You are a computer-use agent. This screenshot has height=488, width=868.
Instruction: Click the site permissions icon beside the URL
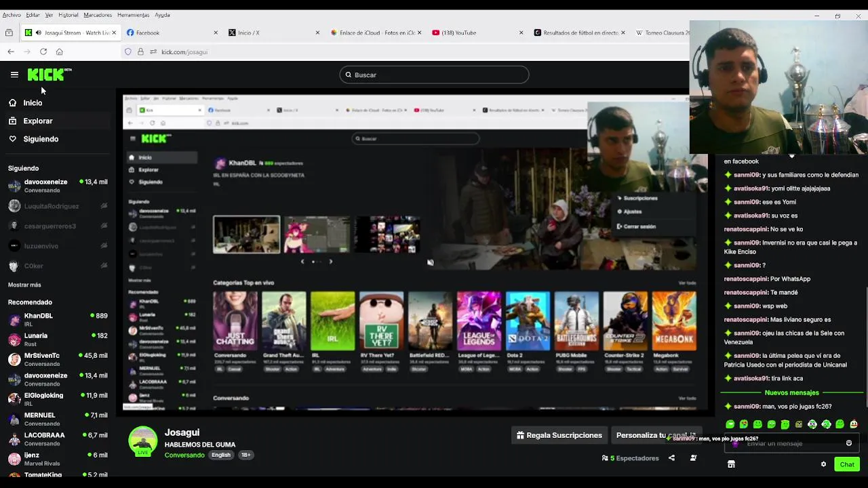[153, 52]
